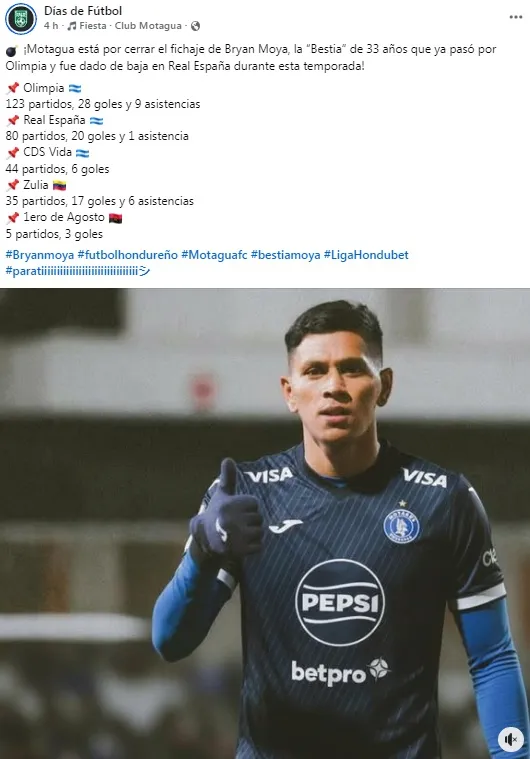Unmute the video with speaker icon
Image resolution: width=530 pixels, height=759 pixels.
pyautogui.click(x=511, y=739)
